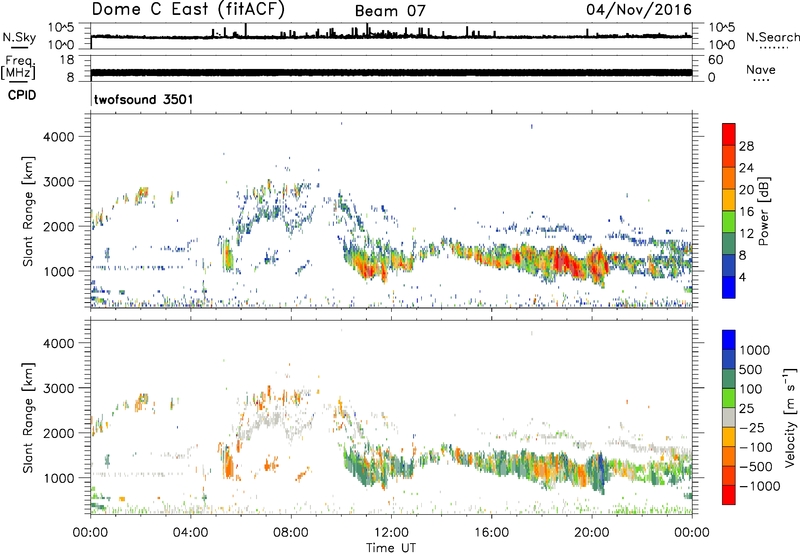Click the 'Slant Range [km]' label of the velocity panel
Screen dimensions: 800x554
point(28,417)
